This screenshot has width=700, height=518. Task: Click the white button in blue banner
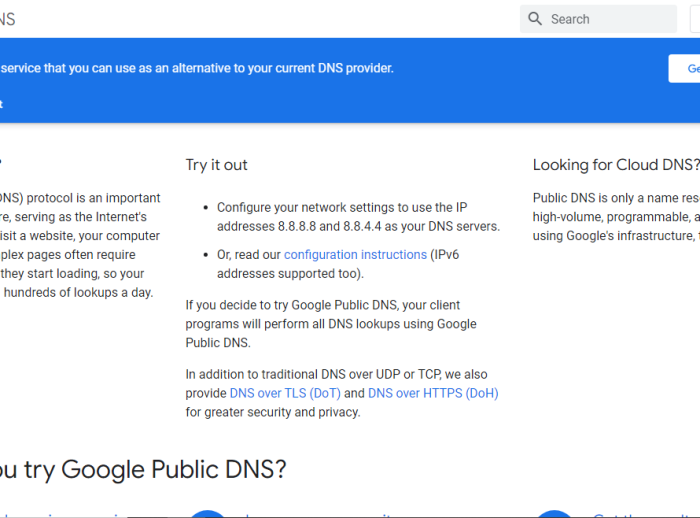(684, 68)
